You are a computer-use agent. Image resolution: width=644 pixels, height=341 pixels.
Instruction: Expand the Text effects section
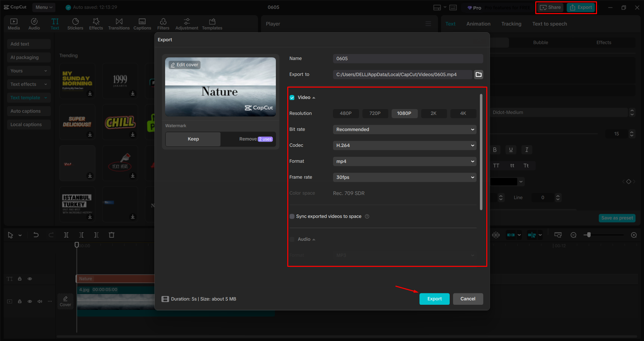coord(29,84)
